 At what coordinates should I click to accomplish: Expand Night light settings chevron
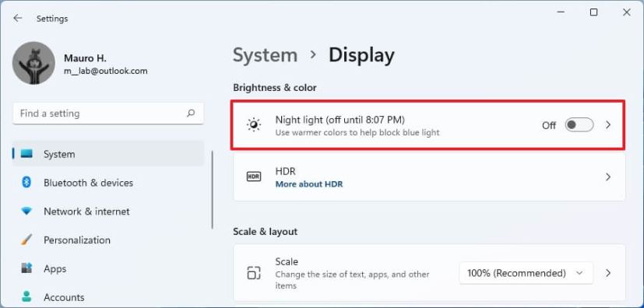[608, 125]
